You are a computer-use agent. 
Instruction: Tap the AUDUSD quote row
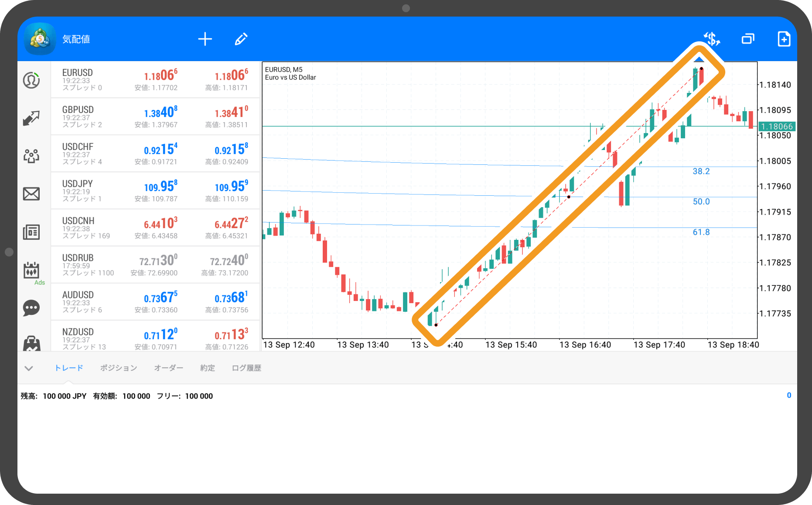(x=155, y=302)
